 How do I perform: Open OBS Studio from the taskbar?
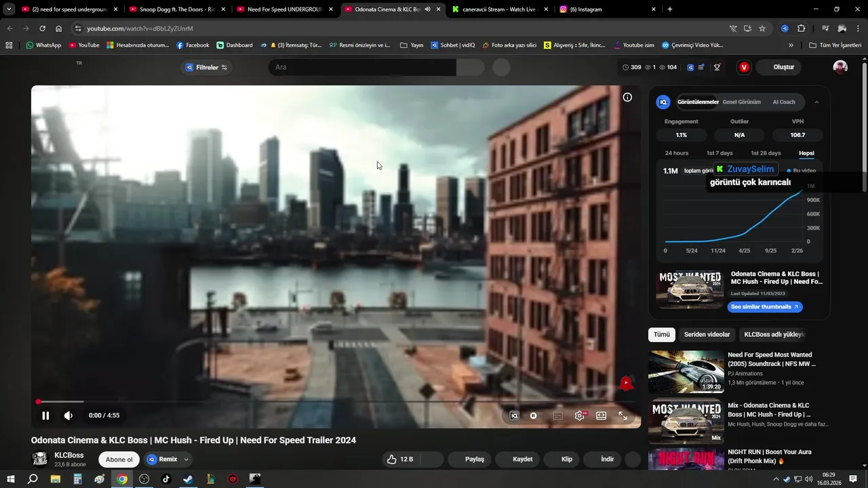click(x=144, y=479)
